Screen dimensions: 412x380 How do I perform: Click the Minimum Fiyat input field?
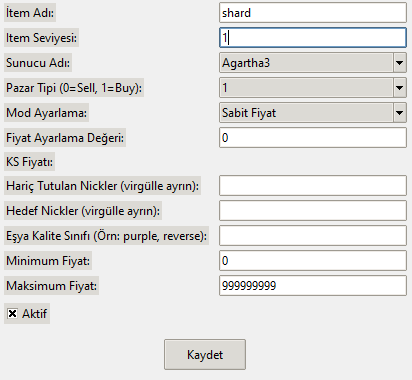click(313, 260)
